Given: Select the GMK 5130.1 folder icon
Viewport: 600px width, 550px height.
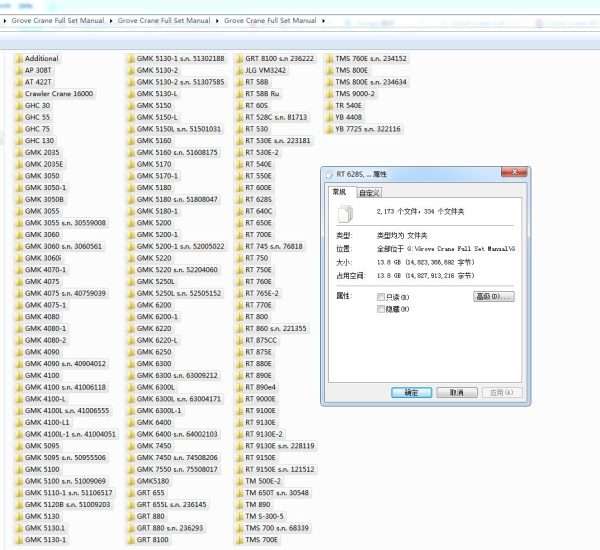Looking at the screenshot, I should tap(19, 529).
